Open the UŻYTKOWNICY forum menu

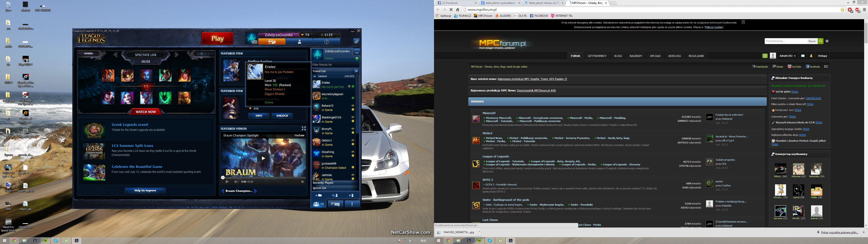pyautogui.click(x=597, y=56)
